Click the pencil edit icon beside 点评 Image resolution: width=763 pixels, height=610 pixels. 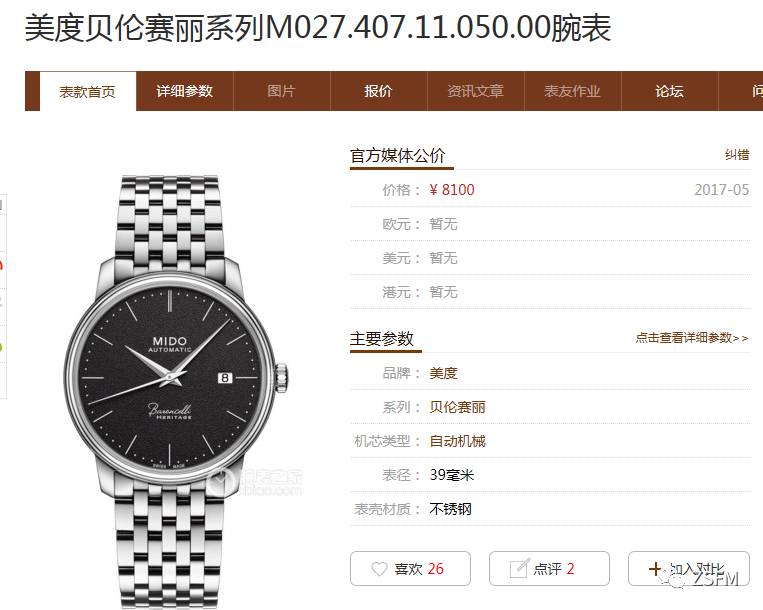[x=519, y=568]
